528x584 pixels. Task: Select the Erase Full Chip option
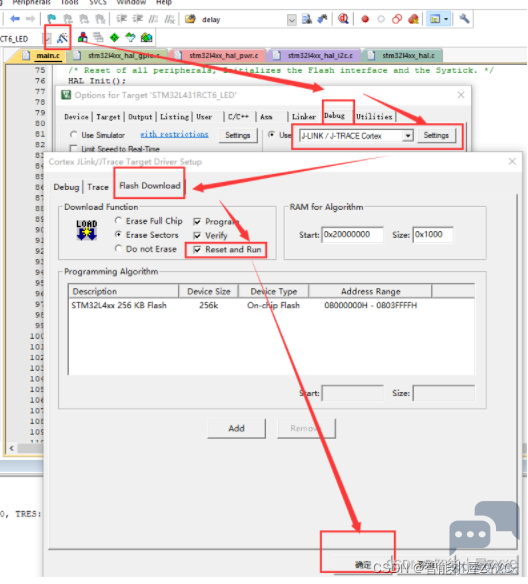click(x=118, y=221)
